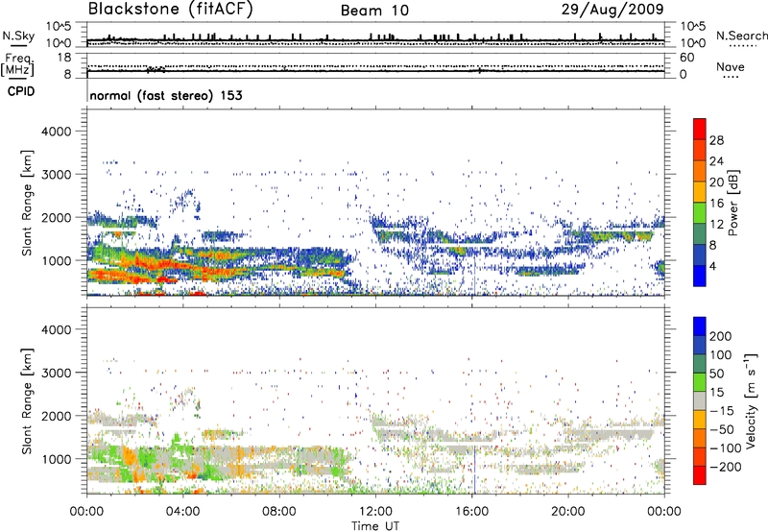
Task: Click the 'CPID' label
Action: [21, 91]
